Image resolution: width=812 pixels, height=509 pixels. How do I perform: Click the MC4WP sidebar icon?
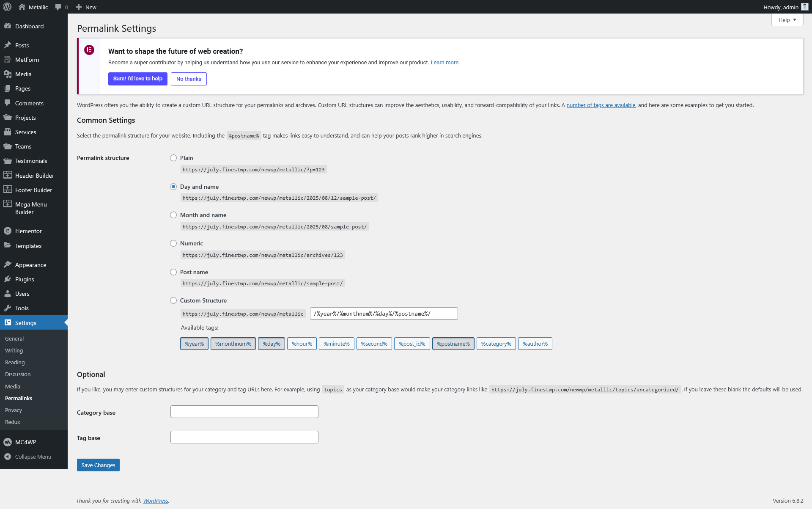click(x=8, y=442)
